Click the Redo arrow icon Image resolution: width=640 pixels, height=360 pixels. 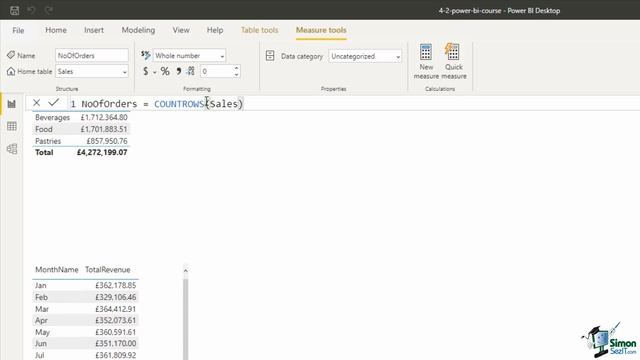[49, 10]
